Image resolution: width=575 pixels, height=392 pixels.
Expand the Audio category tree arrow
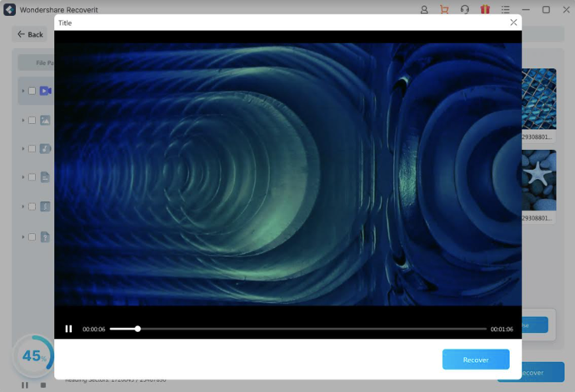23,149
